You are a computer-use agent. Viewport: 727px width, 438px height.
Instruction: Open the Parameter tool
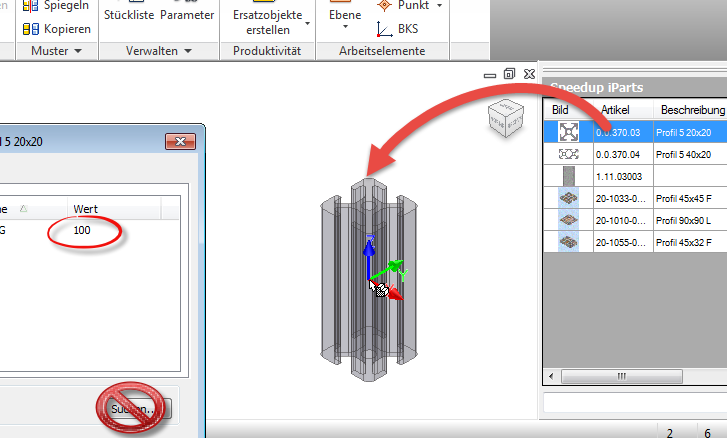point(187,16)
